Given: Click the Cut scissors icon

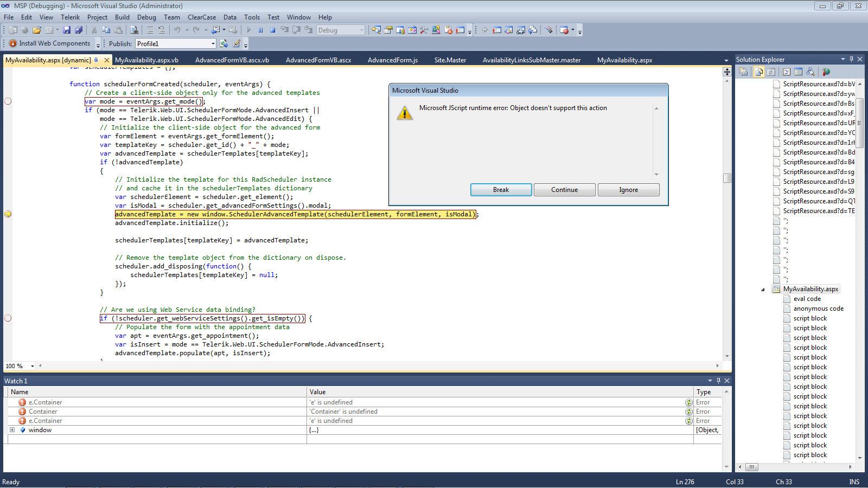Looking at the screenshot, I should 94,30.
